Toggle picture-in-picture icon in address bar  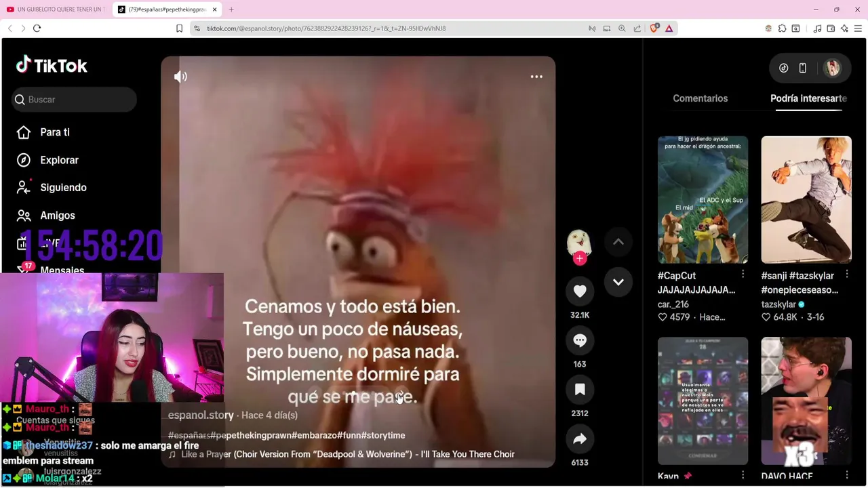click(607, 28)
